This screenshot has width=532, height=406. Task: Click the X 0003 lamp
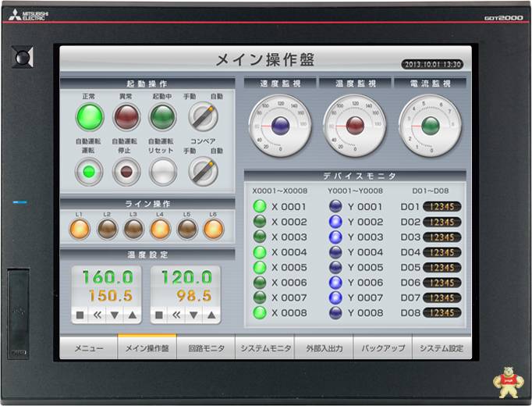[260, 237]
